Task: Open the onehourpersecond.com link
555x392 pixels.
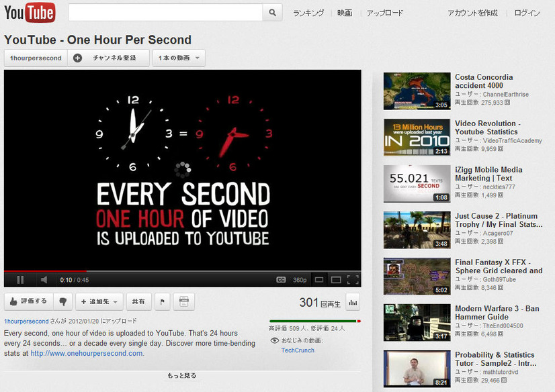Action: pyautogui.click(x=86, y=353)
